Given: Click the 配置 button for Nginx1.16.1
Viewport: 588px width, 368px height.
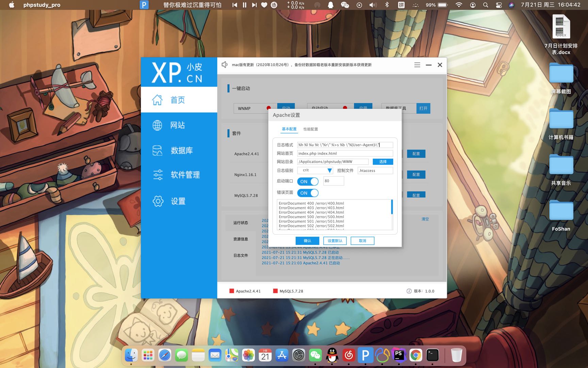Looking at the screenshot, I should pyautogui.click(x=416, y=174).
